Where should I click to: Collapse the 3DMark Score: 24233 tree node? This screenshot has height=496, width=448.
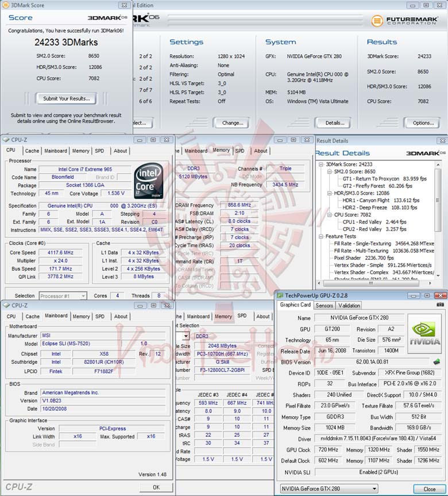(x=321, y=164)
